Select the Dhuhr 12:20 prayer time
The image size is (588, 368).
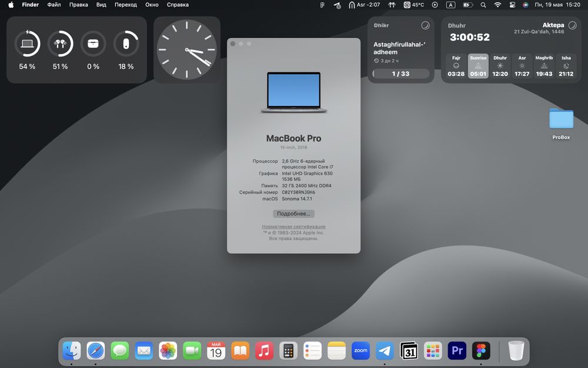(x=500, y=66)
